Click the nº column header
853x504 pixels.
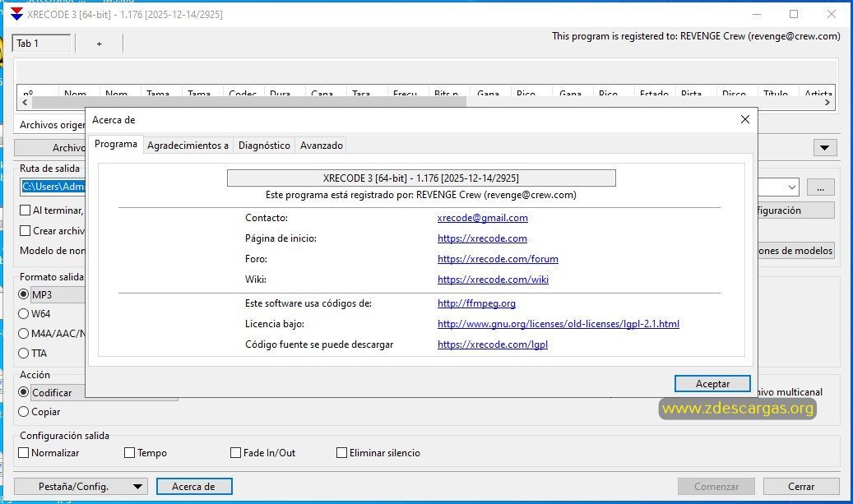37,92
